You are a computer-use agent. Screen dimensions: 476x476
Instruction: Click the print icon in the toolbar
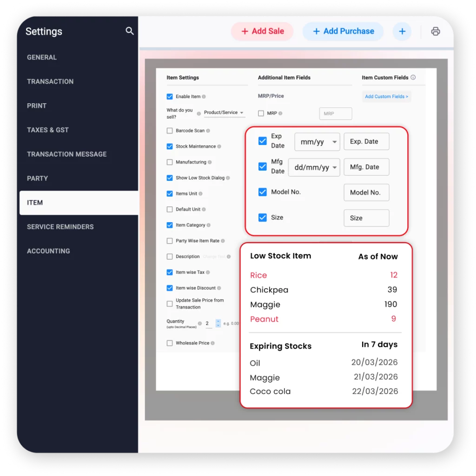point(435,31)
